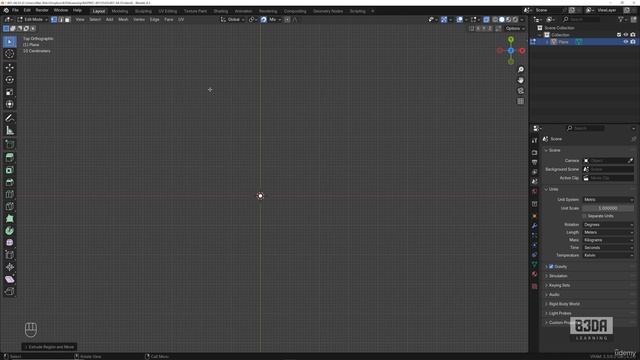The width and height of the screenshot is (640, 360).
Task: Open the Unit System Metric dropdown
Action: pos(608,200)
